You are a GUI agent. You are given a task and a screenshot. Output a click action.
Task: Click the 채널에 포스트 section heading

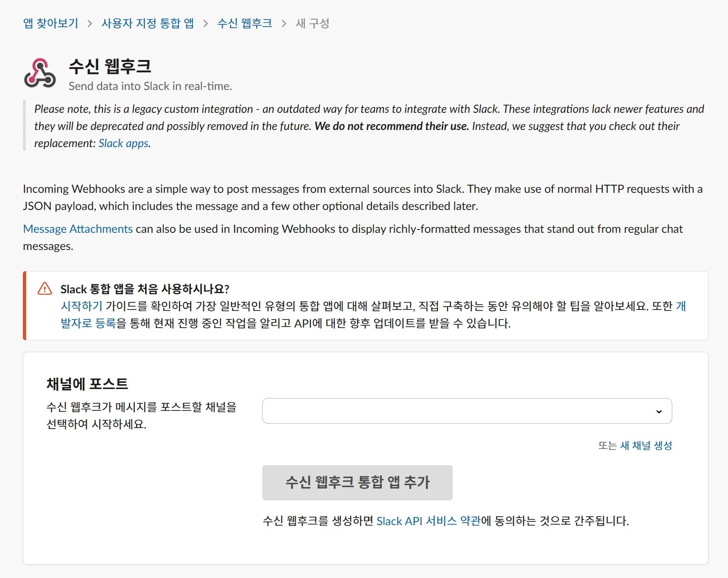(87, 384)
